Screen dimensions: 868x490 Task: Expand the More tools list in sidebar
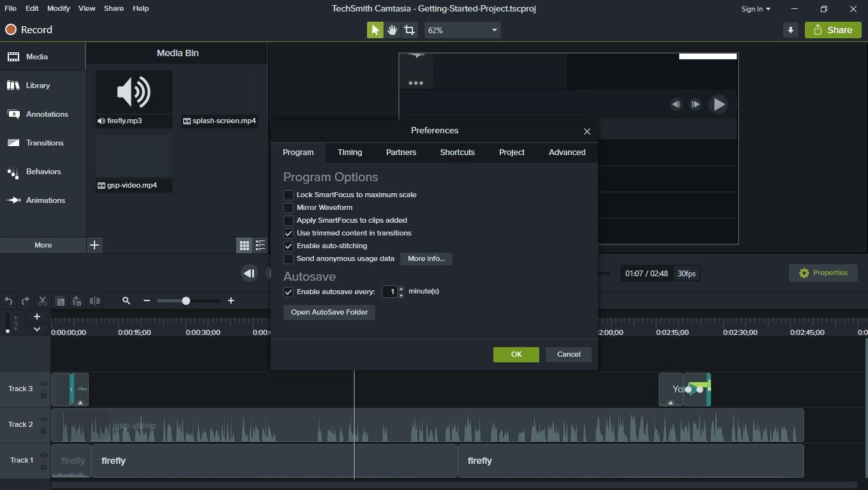point(43,245)
